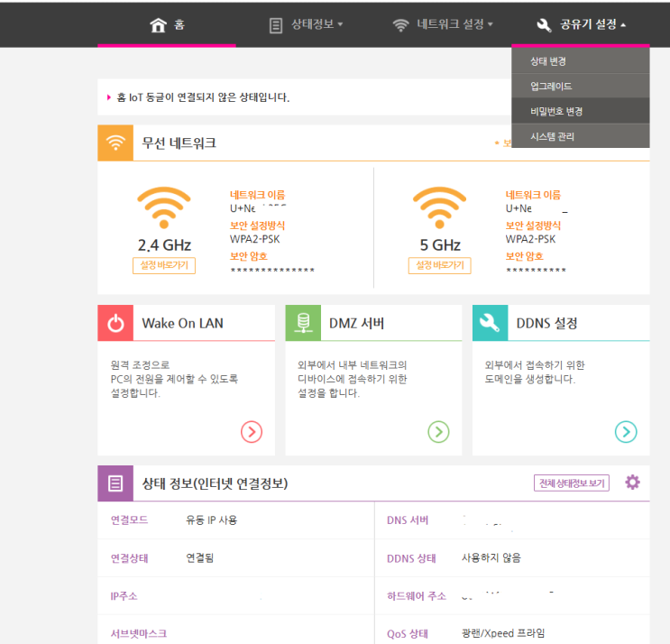Viewport: 670px width, 644px height.
Task: Click the red Wake On LAN power icon
Action: 115,323
